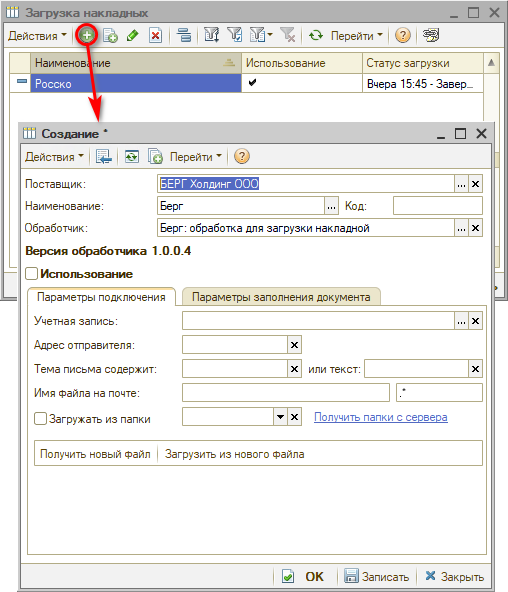Screen dimensions: 508x592
Task: Switch to Параметры заполнения документа tab
Action: pyautogui.click(x=281, y=297)
